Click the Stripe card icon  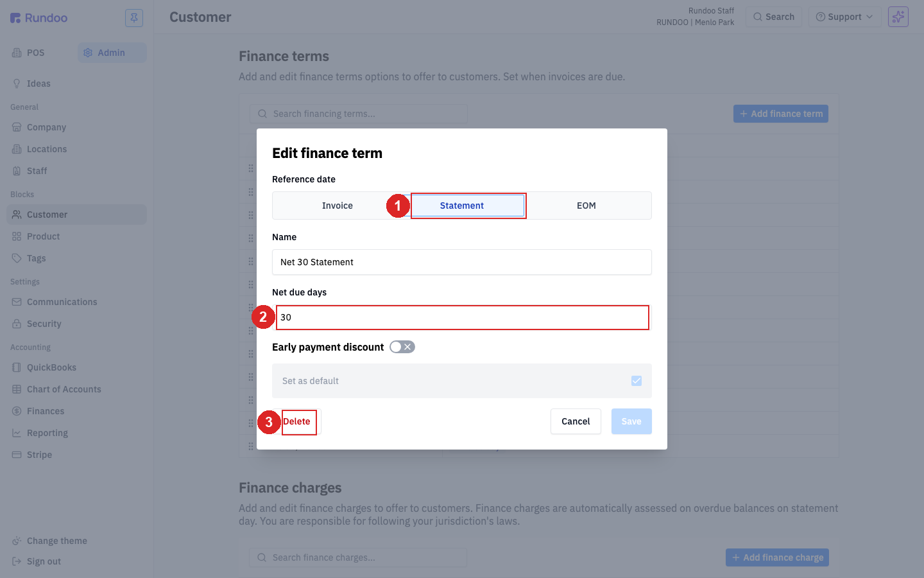point(17,455)
